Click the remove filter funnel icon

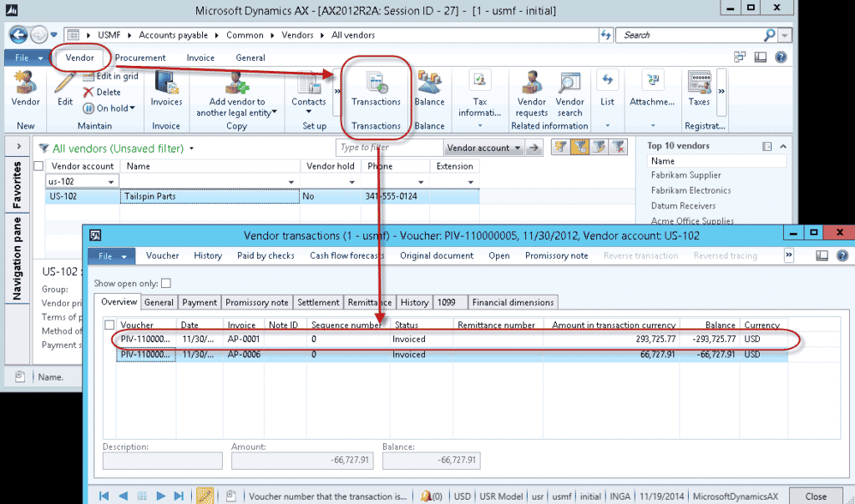click(x=618, y=147)
